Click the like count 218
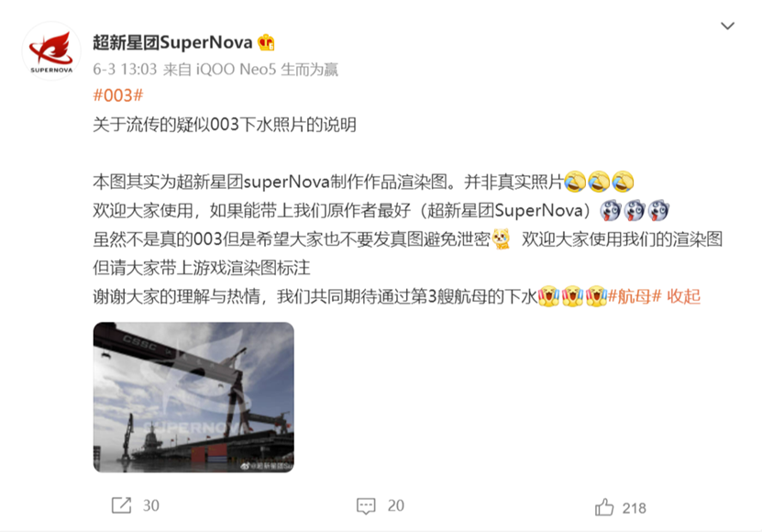The height and width of the screenshot is (532, 762). point(635,508)
